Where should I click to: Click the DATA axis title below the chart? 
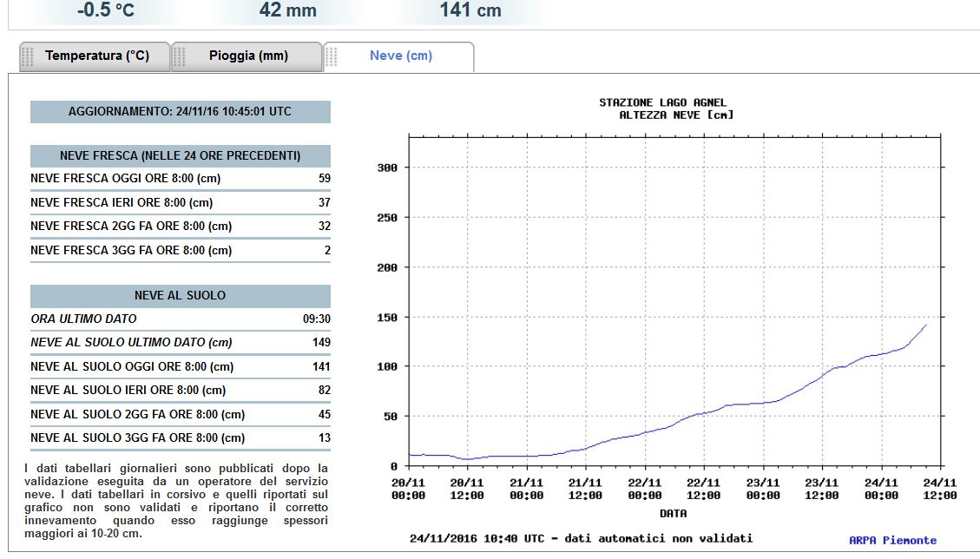click(673, 513)
